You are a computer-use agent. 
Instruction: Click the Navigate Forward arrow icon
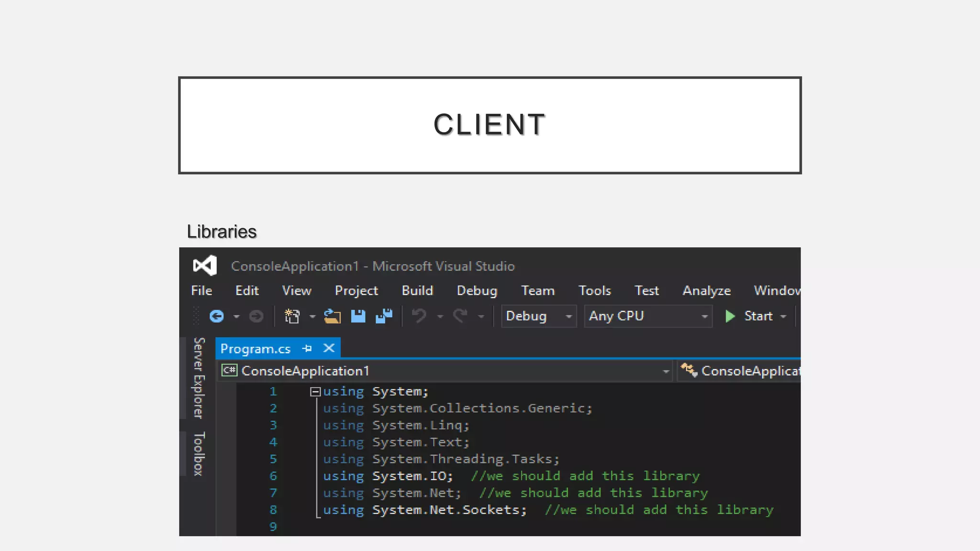256,316
